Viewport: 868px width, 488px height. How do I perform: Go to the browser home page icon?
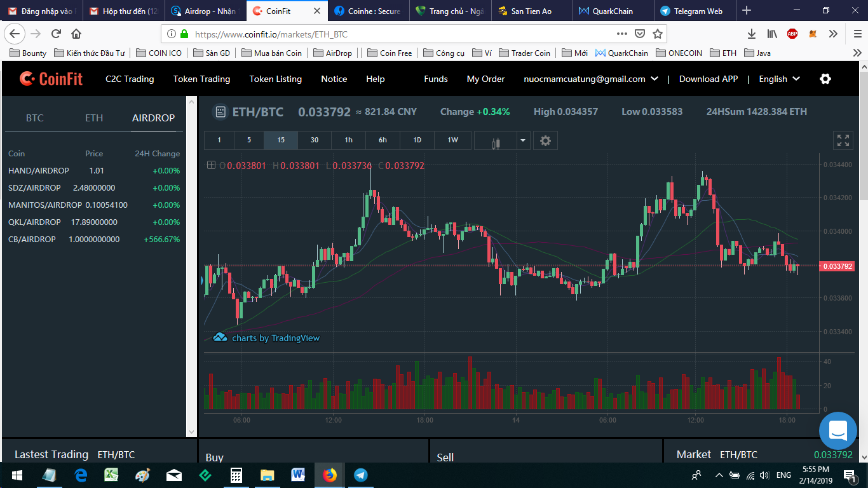76,34
